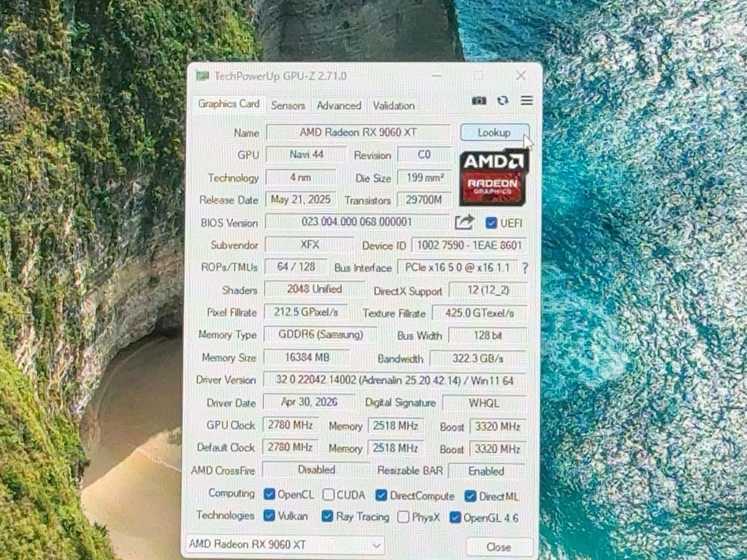The image size is (747, 560).
Task: Toggle the PhysX checkbox
Action: 403,517
